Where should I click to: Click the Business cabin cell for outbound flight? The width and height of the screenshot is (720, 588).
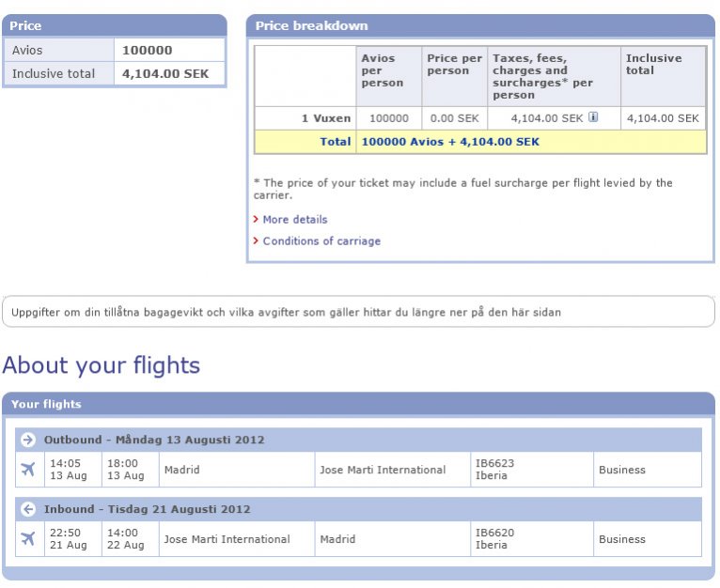tap(622, 470)
